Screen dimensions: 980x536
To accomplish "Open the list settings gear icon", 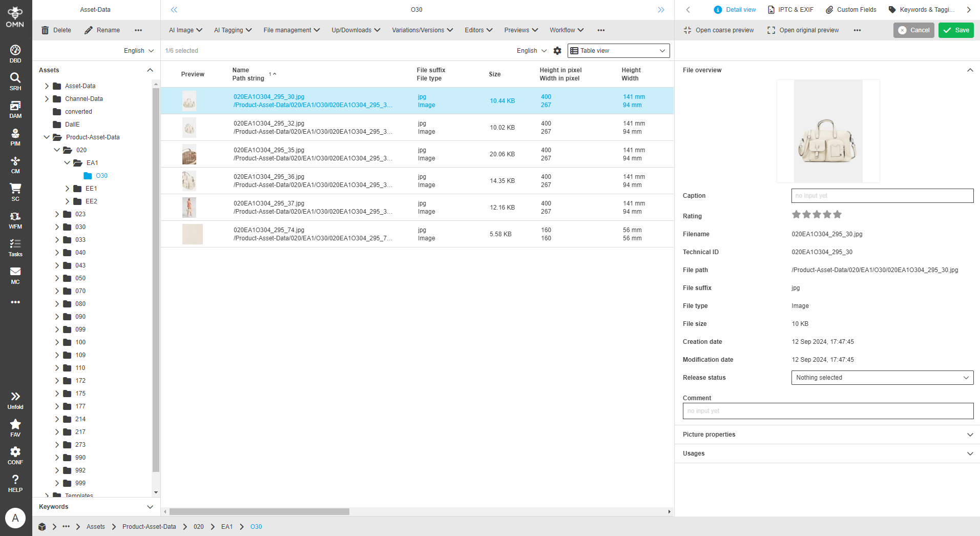I will pyautogui.click(x=557, y=51).
